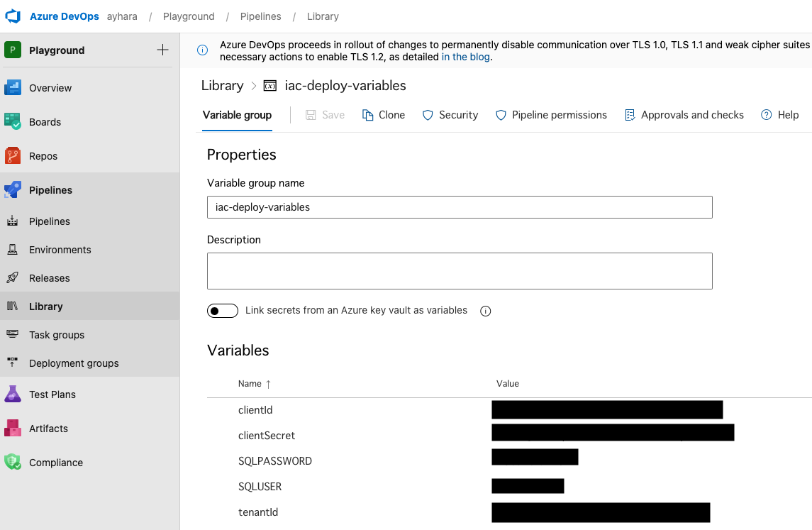Click the Save toolbar button
This screenshot has width=812, height=530.
[326, 115]
